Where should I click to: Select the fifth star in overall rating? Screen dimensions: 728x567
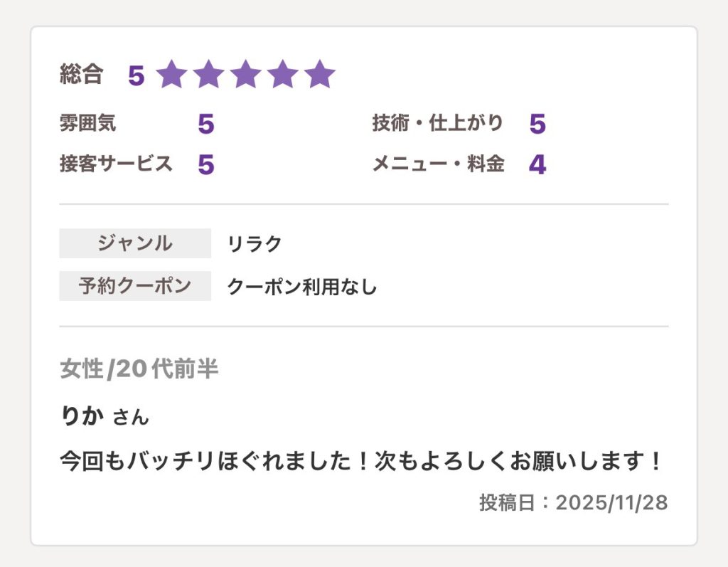[319, 74]
